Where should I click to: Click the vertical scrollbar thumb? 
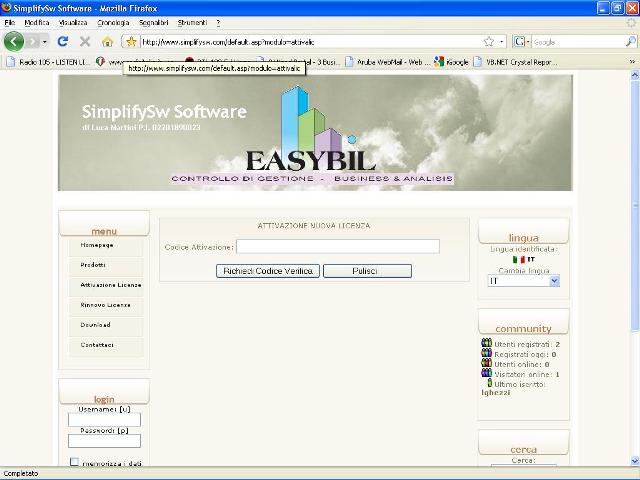635,205
